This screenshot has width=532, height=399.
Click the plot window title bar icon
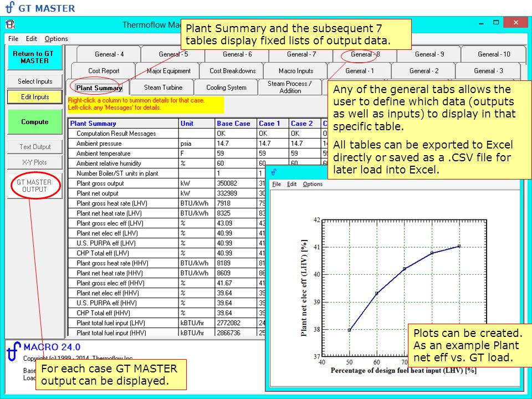click(x=274, y=172)
